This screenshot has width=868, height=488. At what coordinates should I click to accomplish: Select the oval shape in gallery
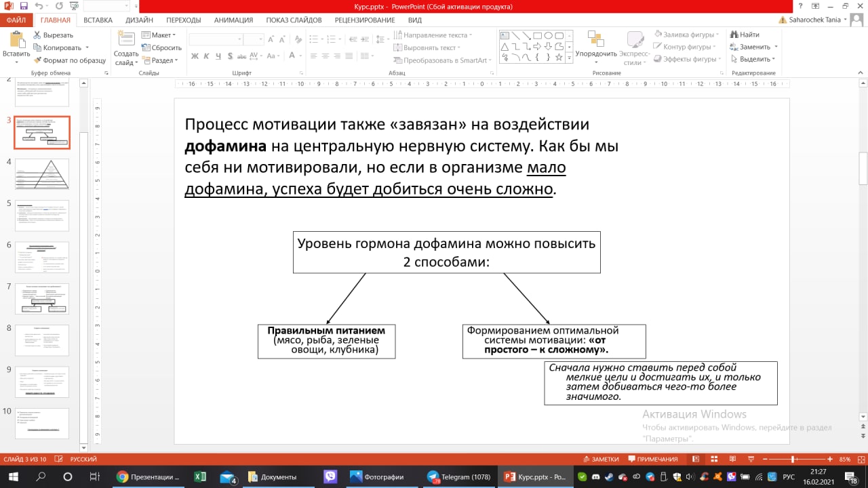548,35
